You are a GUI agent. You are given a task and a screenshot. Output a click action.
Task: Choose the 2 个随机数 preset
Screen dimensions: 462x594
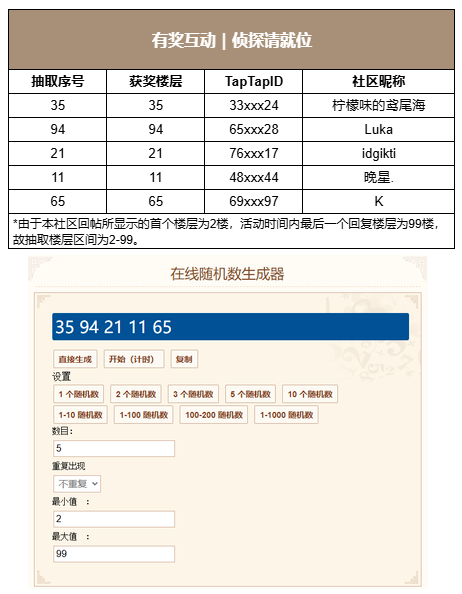tap(136, 394)
